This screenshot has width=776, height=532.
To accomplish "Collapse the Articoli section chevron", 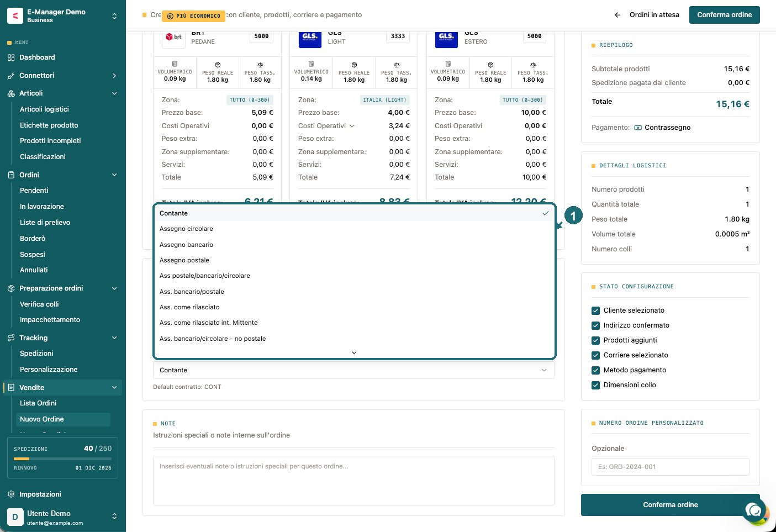I will point(114,93).
